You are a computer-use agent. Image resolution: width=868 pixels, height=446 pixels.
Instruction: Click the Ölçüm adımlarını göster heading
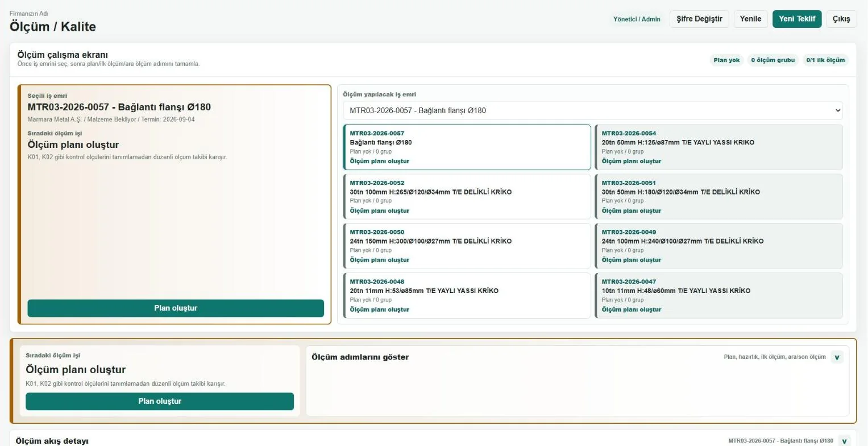[360, 357]
